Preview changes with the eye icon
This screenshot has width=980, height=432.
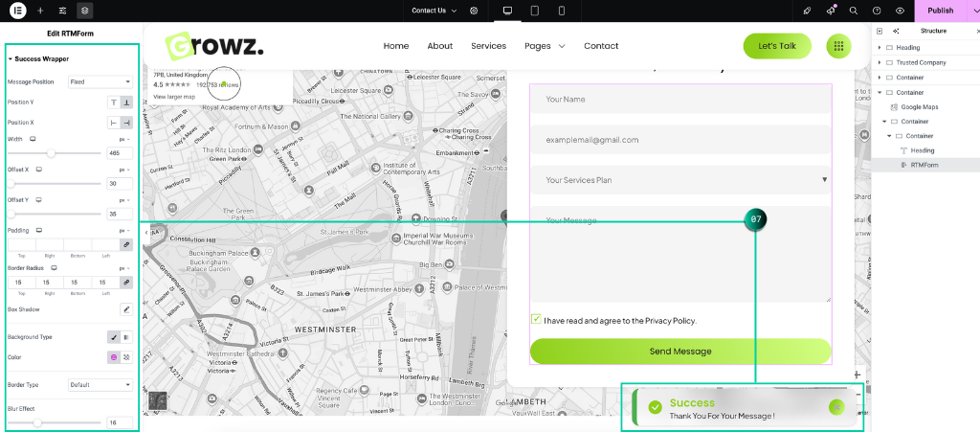tap(900, 11)
